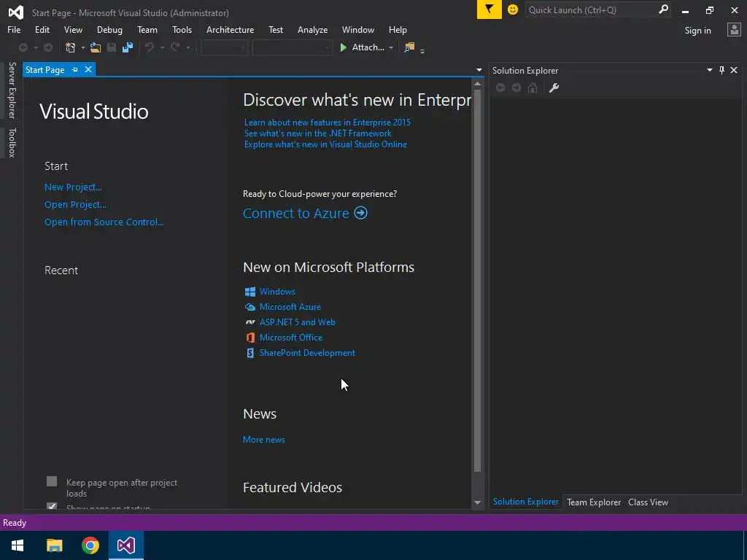
Task: Click the Find in Files toolbar icon
Action: (x=409, y=47)
